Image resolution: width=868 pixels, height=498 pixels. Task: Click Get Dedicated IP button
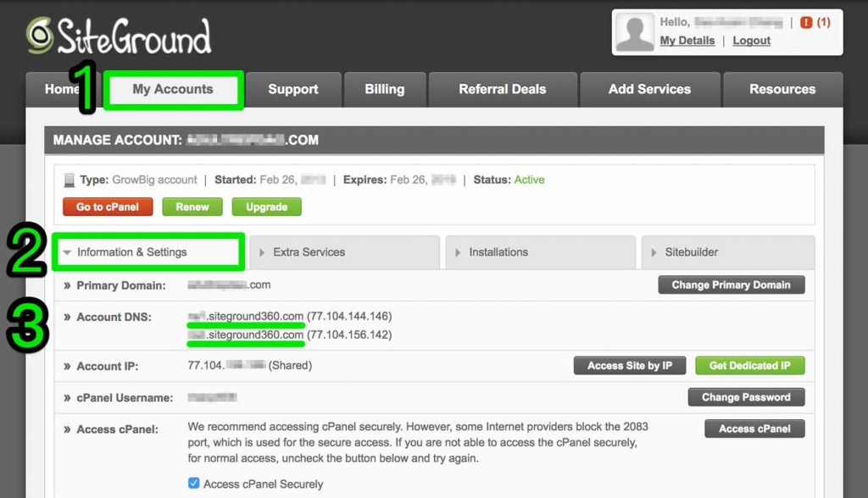750,366
